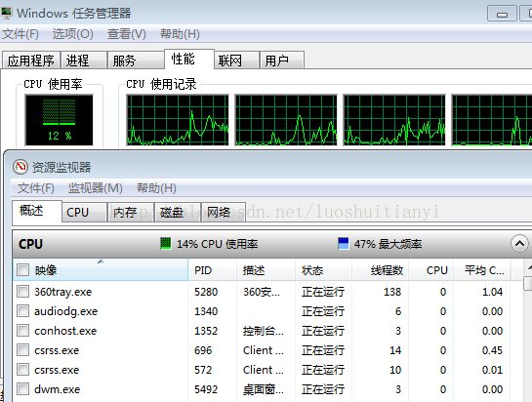This screenshot has height=402, width=532.
Task: Sort by the 线程数 column header
Action: point(380,270)
